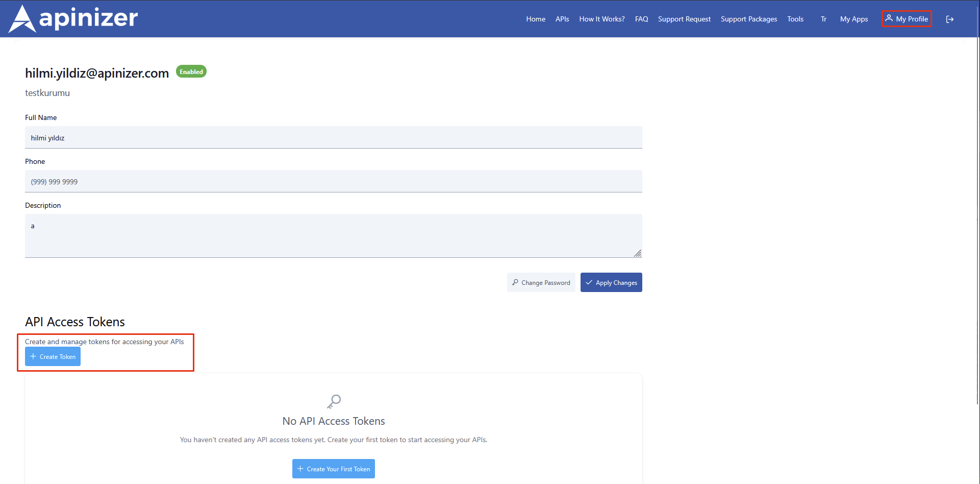
Task: Click the green Enabled status badge
Action: [191, 72]
